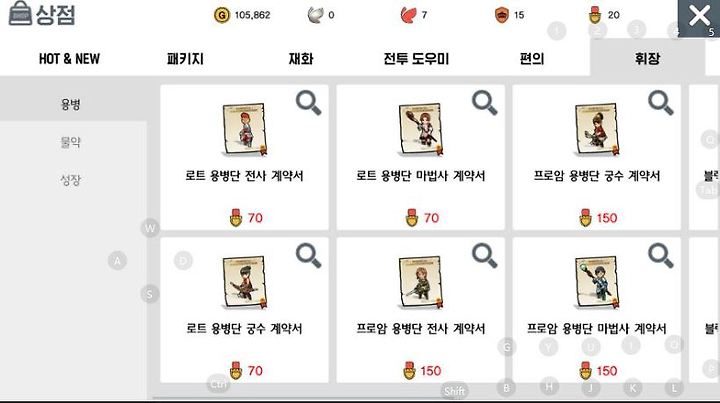
Task: Click the red feather currency icon
Action: pyautogui.click(x=408, y=15)
